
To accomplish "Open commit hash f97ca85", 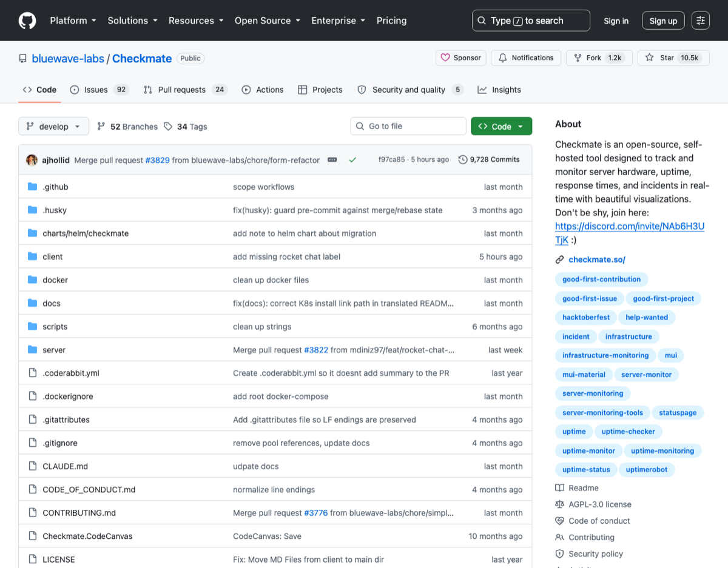I will pos(391,160).
